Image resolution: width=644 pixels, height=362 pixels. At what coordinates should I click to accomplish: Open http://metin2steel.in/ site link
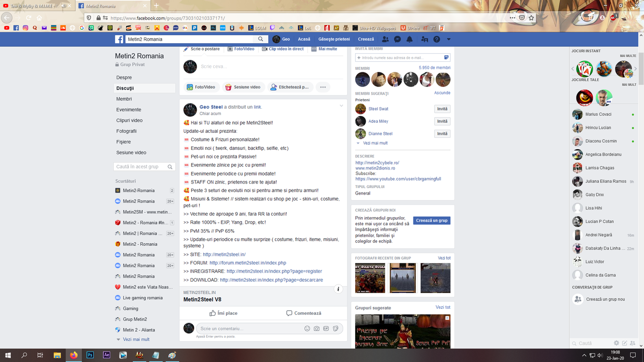point(224,254)
